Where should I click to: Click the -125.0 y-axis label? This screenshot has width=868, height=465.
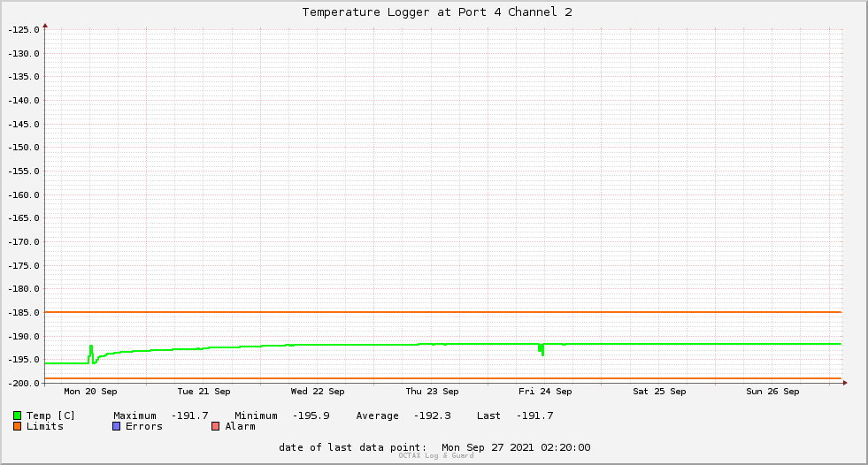(24, 30)
